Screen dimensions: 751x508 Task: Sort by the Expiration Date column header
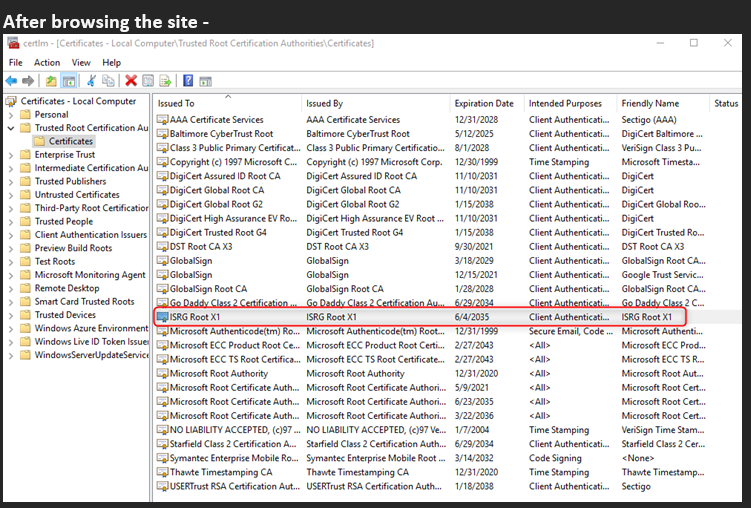[x=483, y=103]
